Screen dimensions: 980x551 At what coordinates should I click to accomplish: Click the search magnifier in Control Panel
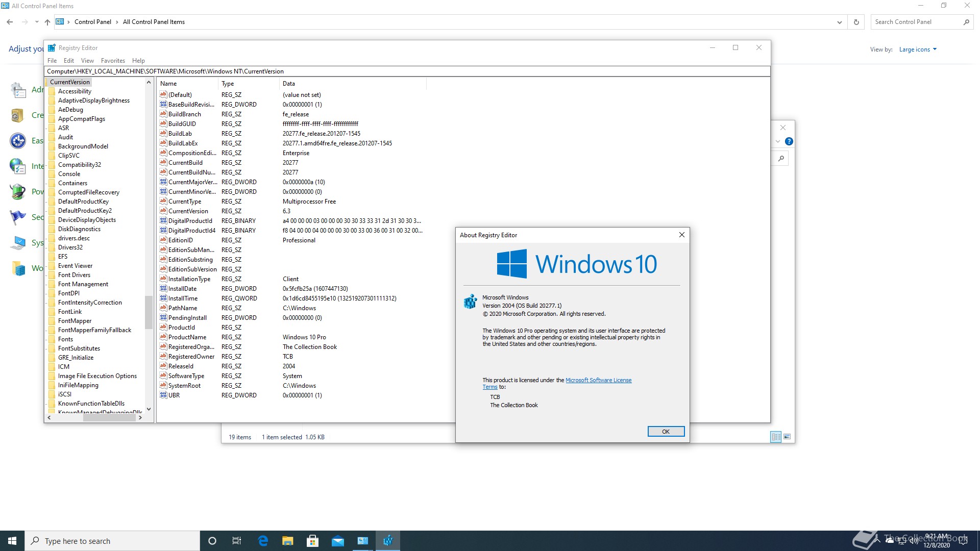pos(966,22)
